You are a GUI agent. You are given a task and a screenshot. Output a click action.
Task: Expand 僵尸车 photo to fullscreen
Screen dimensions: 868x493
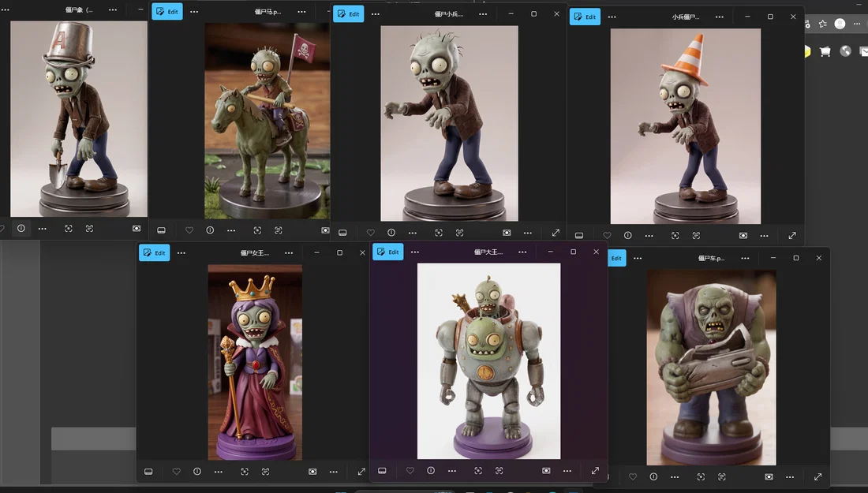pos(817,477)
